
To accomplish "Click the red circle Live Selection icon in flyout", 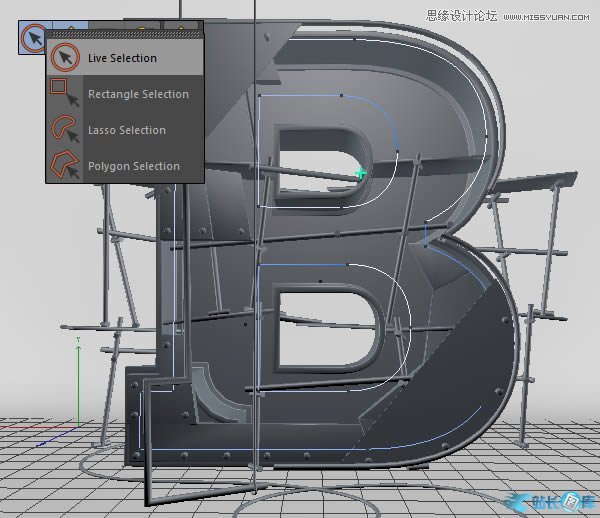I will click(65, 58).
